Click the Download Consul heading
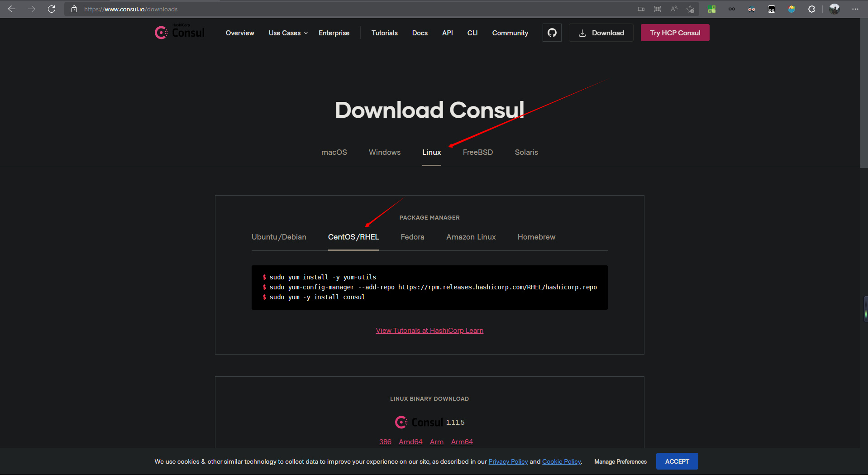The image size is (868, 475). [x=429, y=110]
